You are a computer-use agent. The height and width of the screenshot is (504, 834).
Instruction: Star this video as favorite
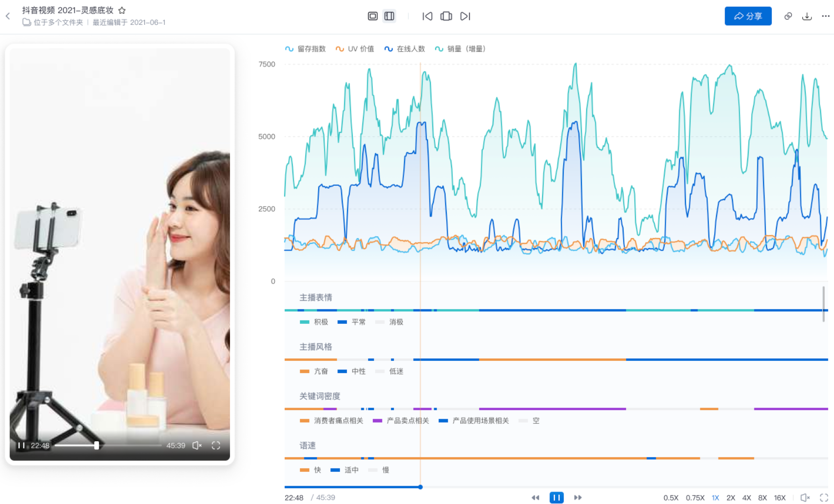tap(122, 10)
